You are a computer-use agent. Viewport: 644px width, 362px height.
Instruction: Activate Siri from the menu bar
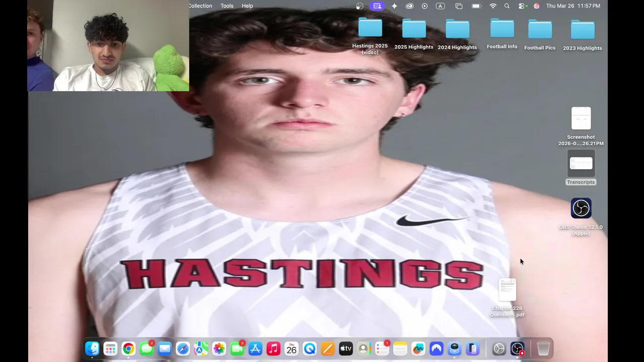(536, 6)
